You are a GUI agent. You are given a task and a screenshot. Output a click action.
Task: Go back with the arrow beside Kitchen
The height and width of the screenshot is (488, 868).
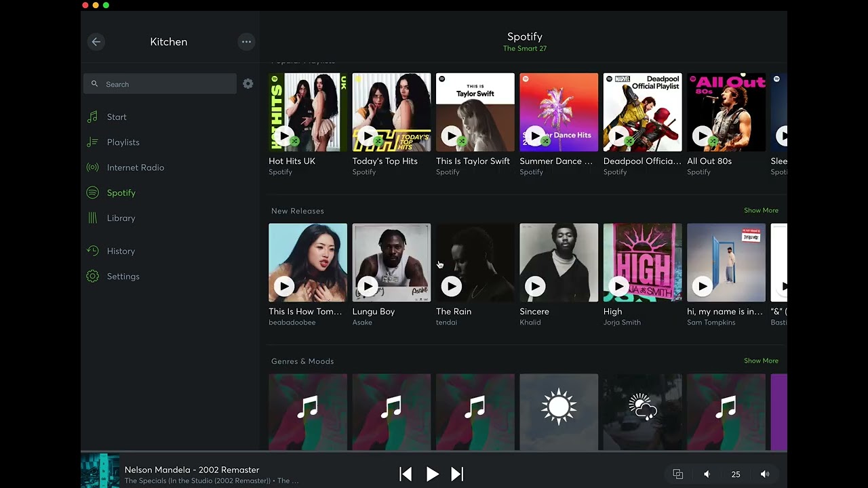[96, 41]
